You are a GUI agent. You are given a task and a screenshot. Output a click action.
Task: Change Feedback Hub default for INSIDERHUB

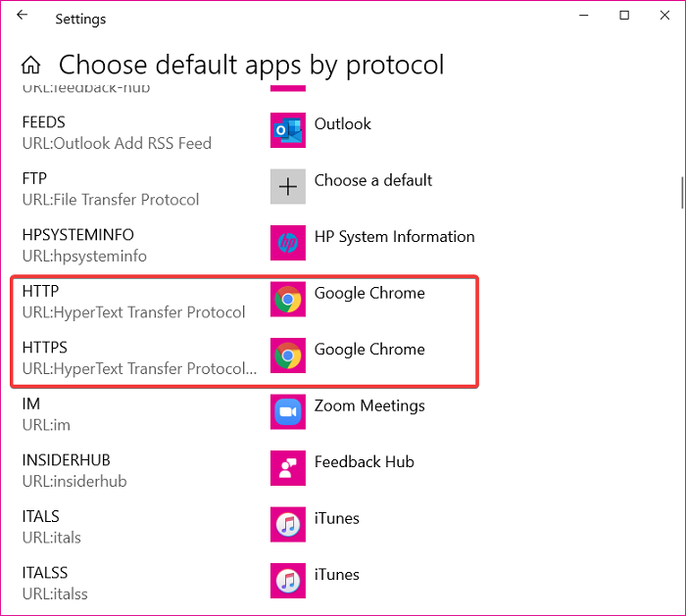[365, 462]
